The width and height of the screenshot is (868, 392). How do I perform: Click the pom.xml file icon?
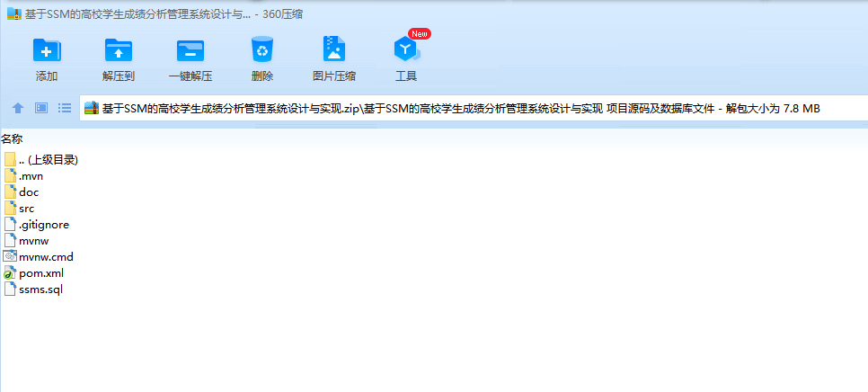click(10, 273)
